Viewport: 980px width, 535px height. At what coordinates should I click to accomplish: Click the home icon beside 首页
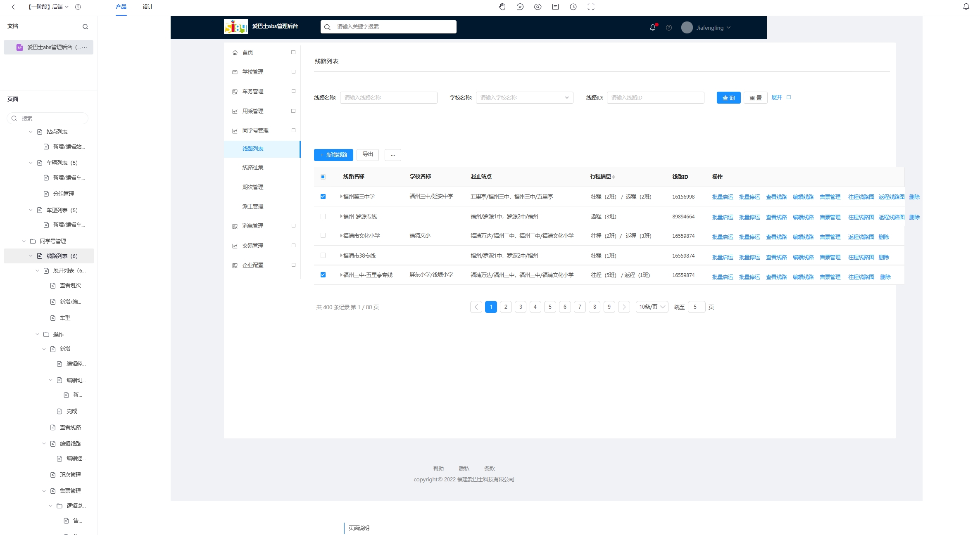click(x=235, y=52)
